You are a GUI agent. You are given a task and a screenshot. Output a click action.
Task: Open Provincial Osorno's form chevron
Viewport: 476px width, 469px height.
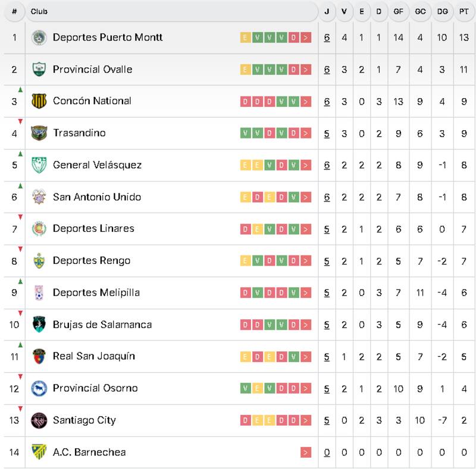pos(305,388)
